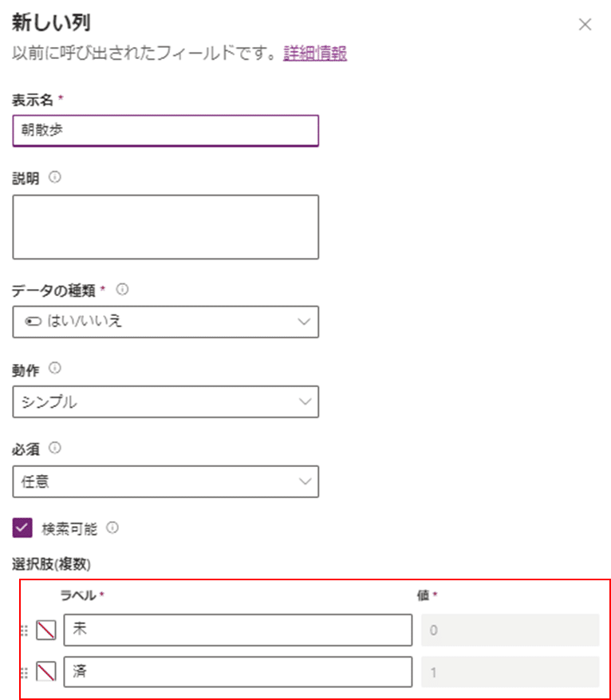Viewport: 611px width, 700px height.
Task: Click the info icon next to 説明
Action: tap(54, 177)
